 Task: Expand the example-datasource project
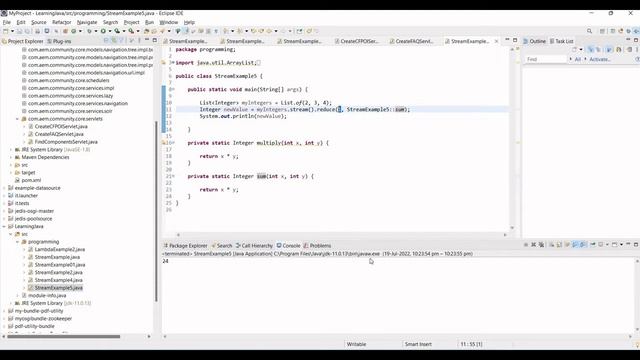(4, 188)
